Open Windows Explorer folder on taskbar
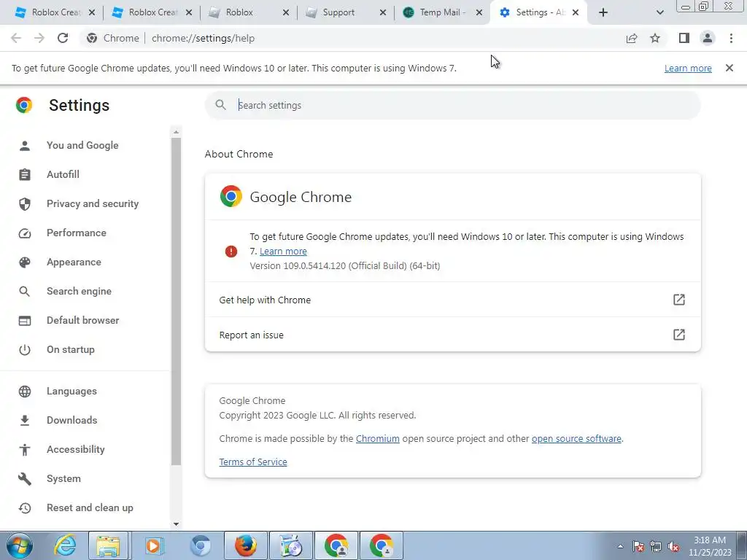The width and height of the screenshot is (747, 560). [x=109, y=545]
